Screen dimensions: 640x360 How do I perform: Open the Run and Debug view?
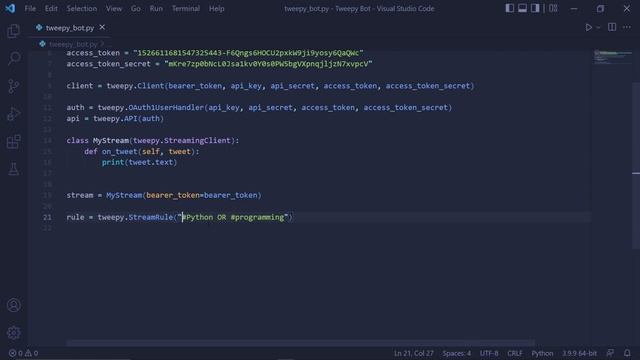coord(13,114)
